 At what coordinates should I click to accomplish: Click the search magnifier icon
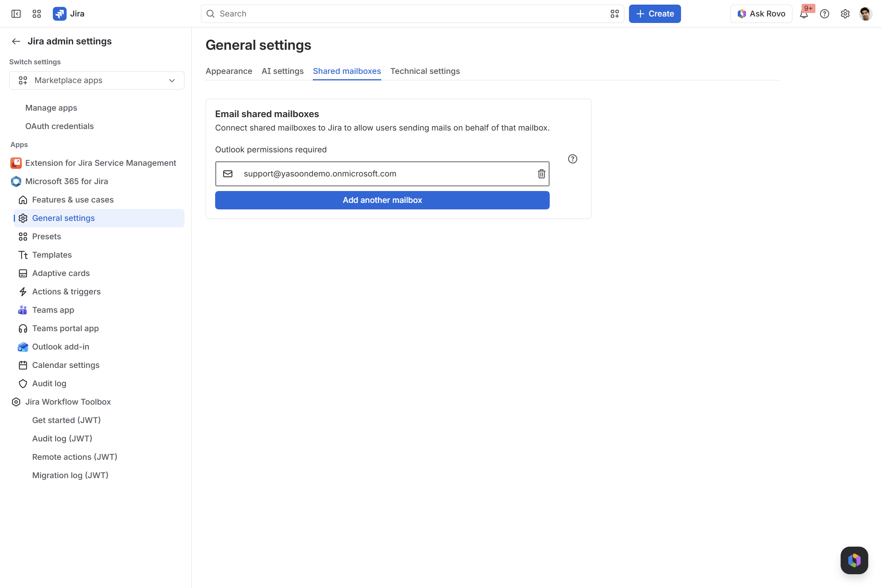211,14
